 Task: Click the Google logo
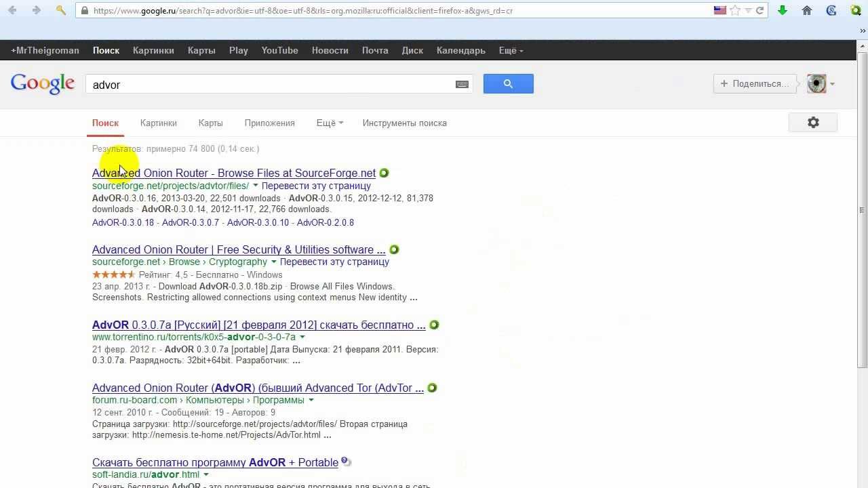point(43,84)
